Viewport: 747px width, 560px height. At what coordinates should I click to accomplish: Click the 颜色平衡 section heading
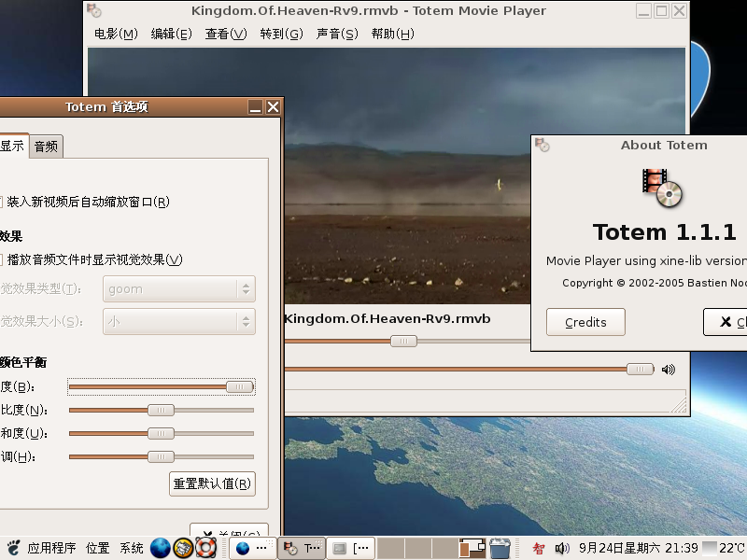(x=23, y=362)
